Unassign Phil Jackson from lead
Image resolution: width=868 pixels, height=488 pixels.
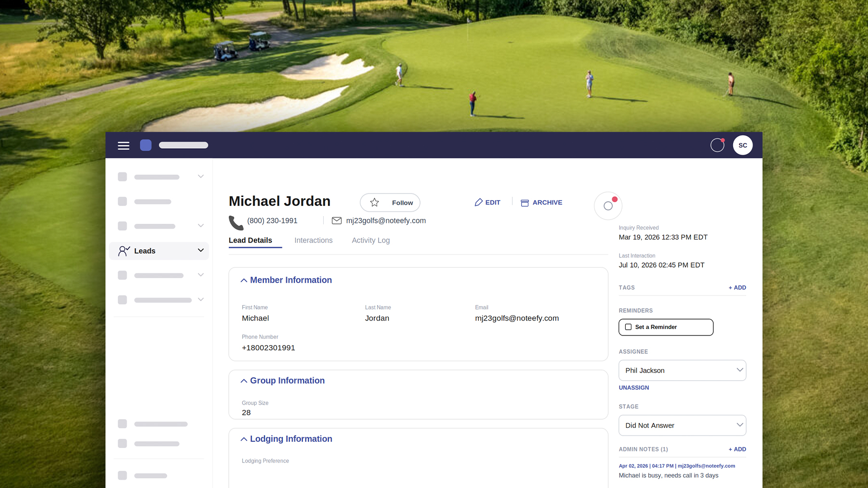pos(633,388)
